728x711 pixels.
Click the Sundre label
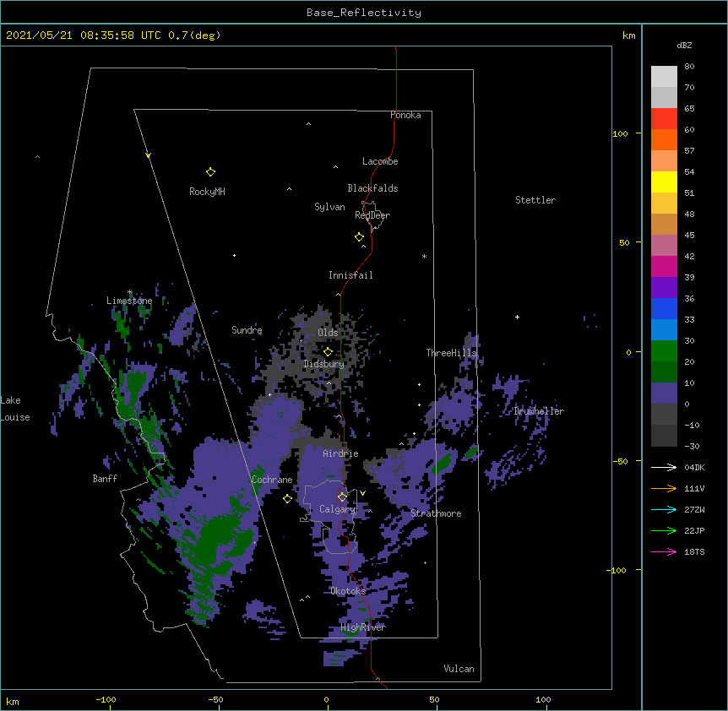coord(247,330)
